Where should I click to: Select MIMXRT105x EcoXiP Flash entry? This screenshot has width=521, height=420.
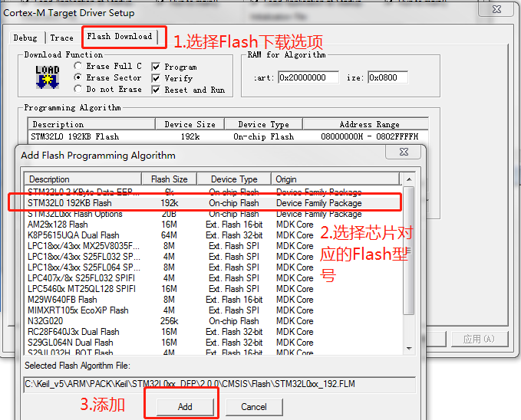tap(213, 310)
